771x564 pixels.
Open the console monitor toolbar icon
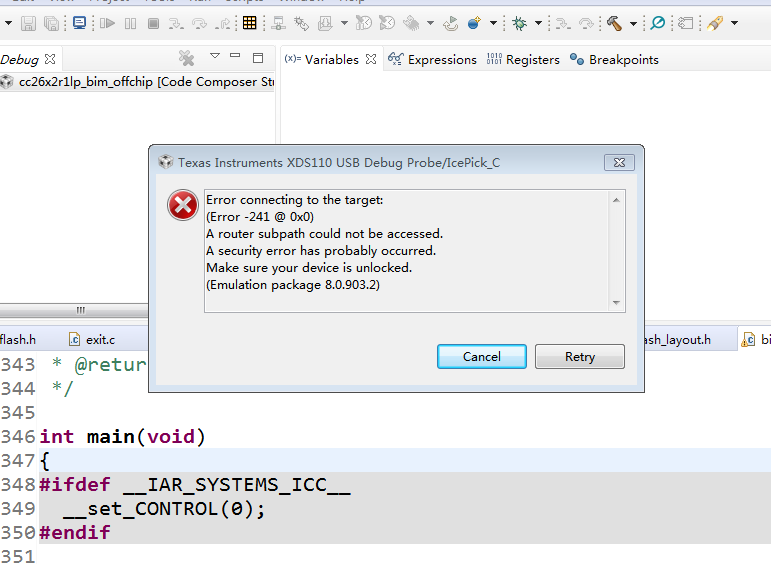pos(79,23)
